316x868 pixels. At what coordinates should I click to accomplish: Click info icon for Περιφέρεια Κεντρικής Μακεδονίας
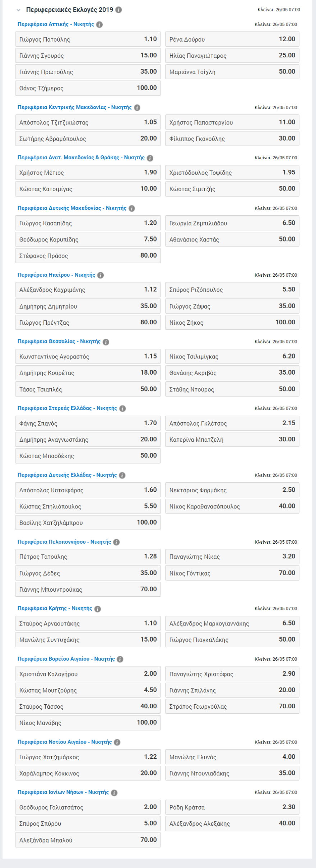coord(137,107)
